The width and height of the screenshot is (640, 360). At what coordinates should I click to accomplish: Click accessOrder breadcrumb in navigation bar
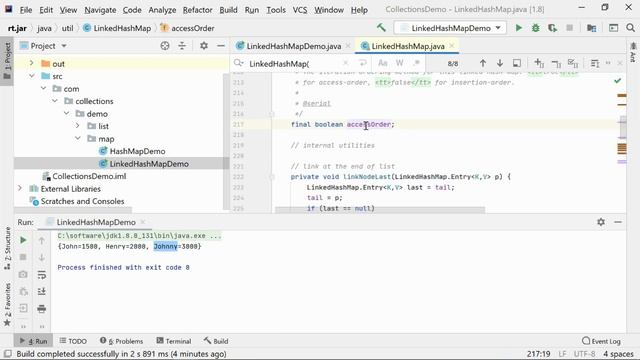coord(187,28)
